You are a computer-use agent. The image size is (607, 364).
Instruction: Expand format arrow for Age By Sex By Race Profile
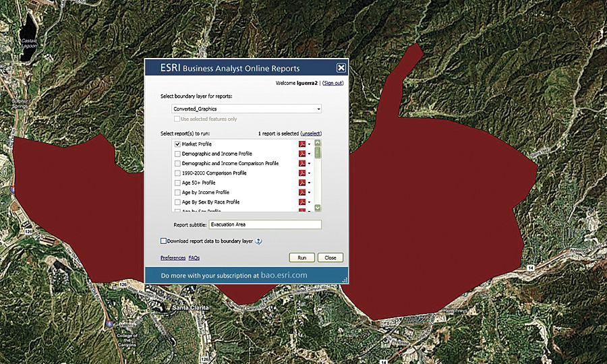coord(309,202)
